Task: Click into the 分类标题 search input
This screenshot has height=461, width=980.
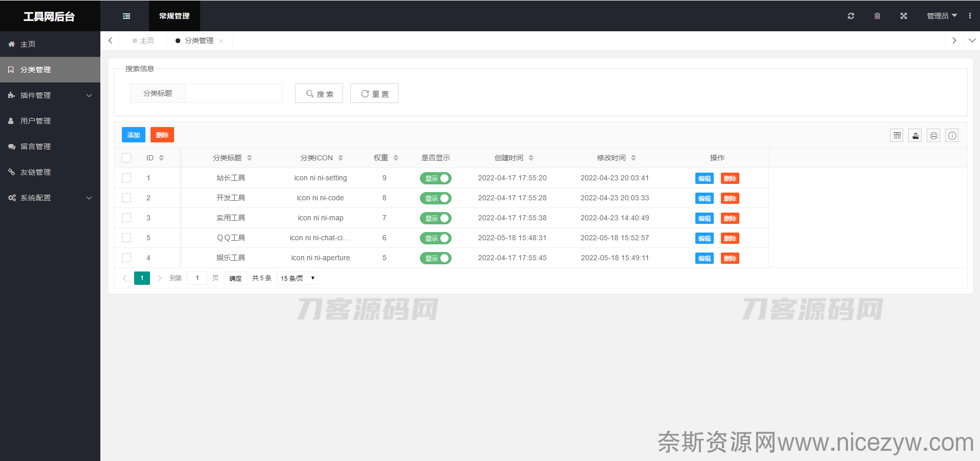Action: 234,93
